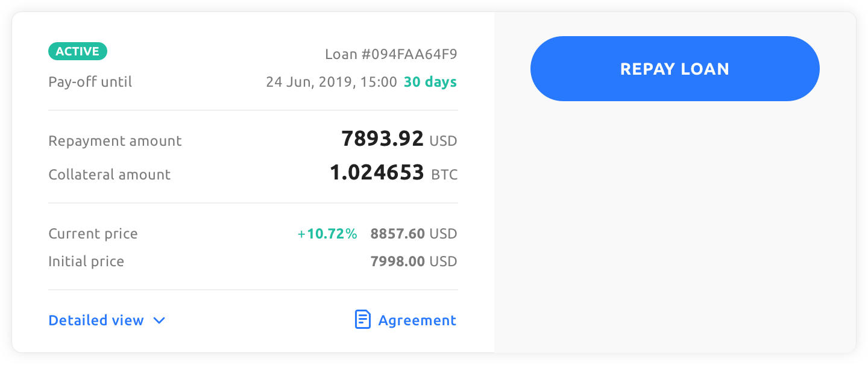Click the ACTIVE status badge
Screen dimensions: 868x365
(x=78, y=52)
